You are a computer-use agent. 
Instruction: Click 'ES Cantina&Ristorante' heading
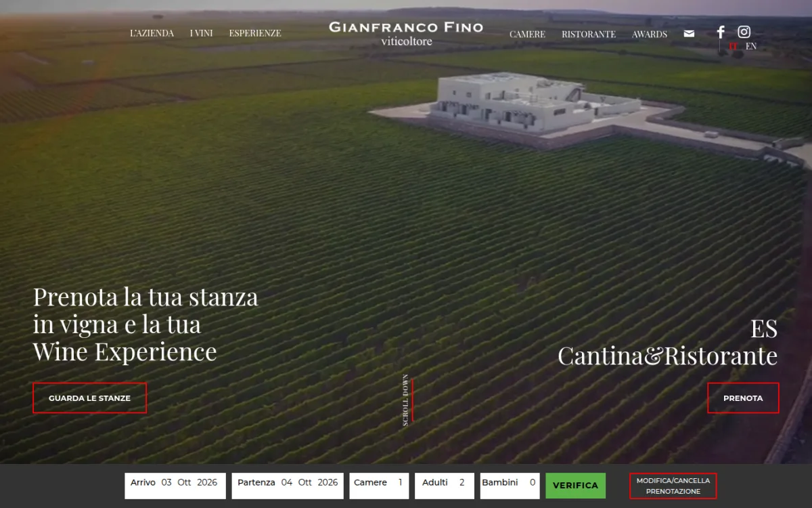pos(668,342)
